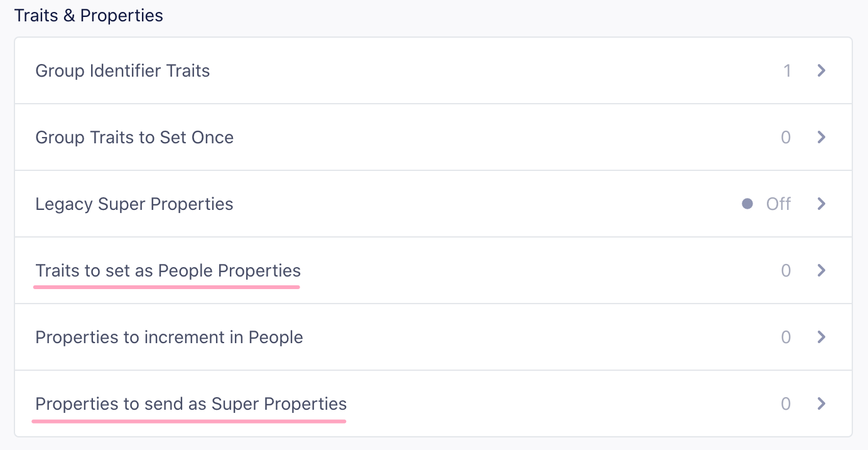Click the chevron next to Group Identifier Traits
868x450 pixels.
point(821,70)
